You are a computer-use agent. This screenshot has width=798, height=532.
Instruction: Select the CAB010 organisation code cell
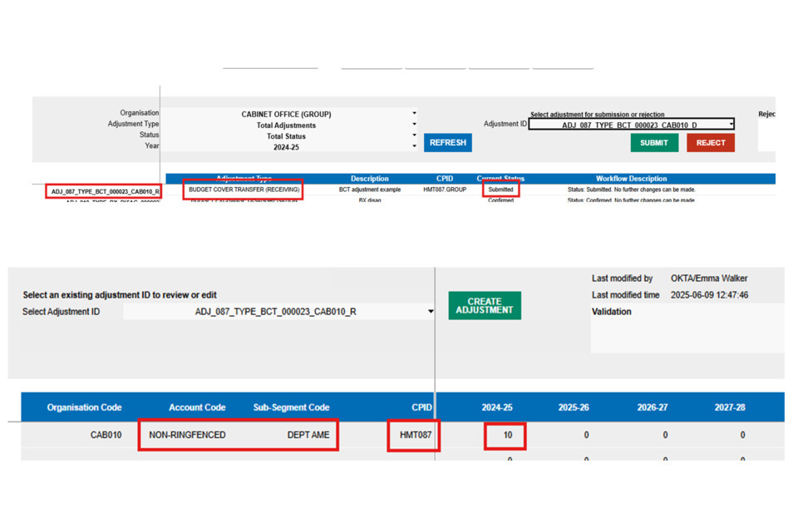pyautogui.click(x=106, y=435)
